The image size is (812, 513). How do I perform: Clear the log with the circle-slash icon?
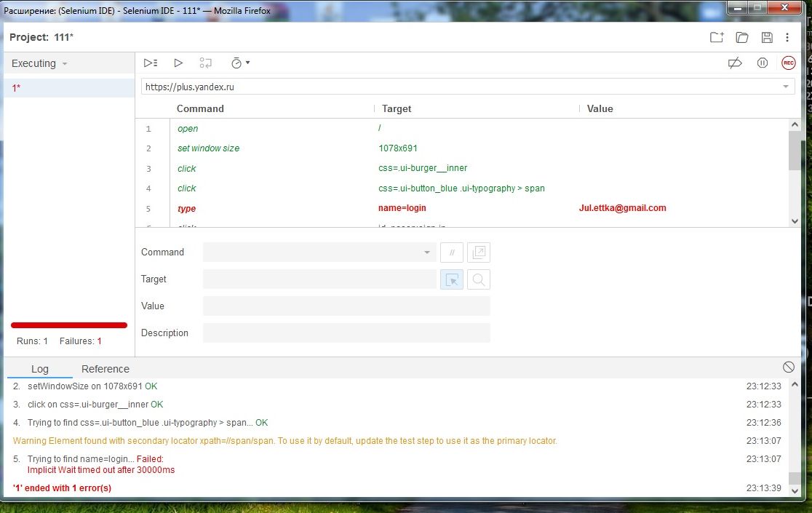pyautogui.click(x=788, y=367)
